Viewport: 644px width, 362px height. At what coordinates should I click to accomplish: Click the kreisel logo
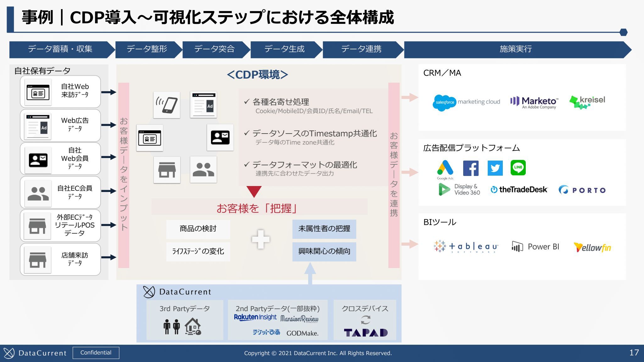point(587,102)
